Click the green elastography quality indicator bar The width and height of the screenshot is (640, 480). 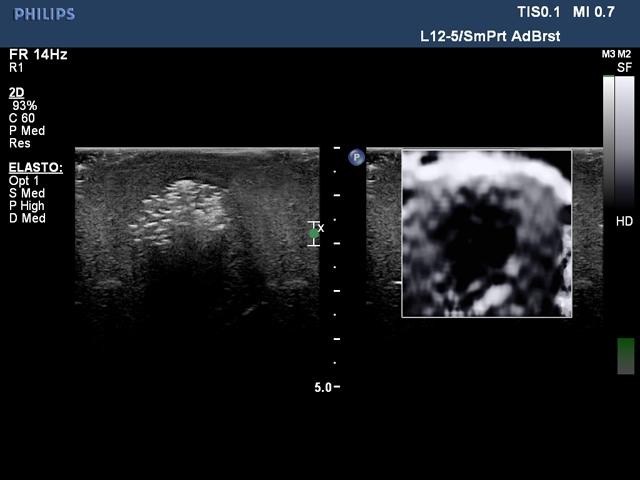coord(625,355)
